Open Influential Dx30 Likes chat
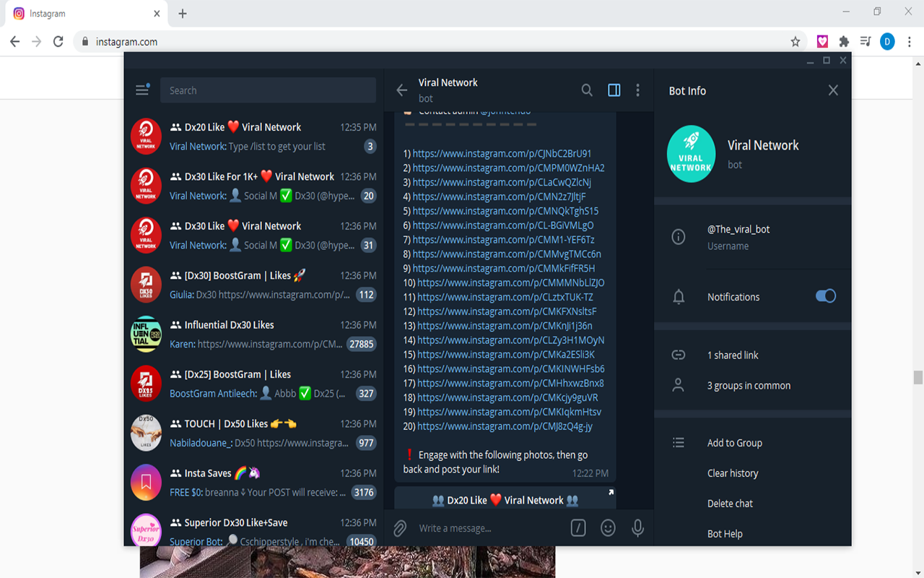 click(x=253, y=335)
